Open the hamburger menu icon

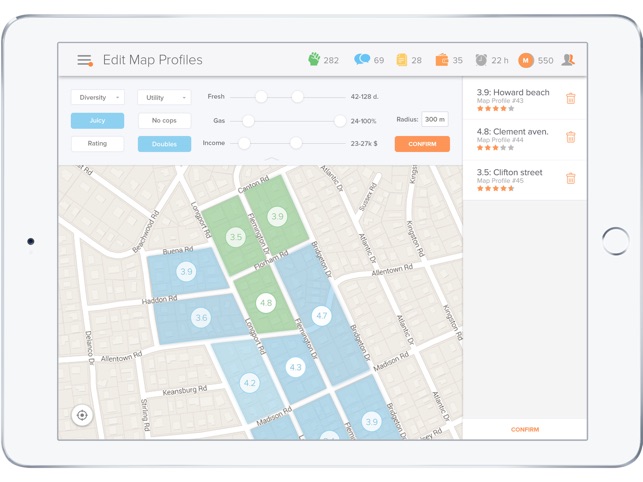85,60
